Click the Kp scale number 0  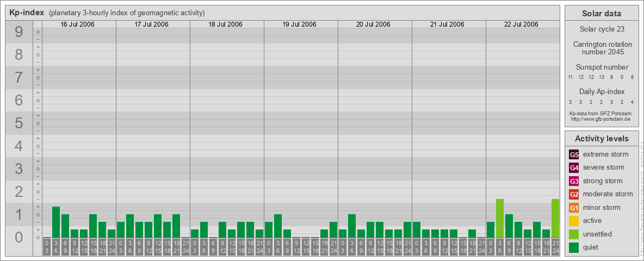[x=19, y=237]
